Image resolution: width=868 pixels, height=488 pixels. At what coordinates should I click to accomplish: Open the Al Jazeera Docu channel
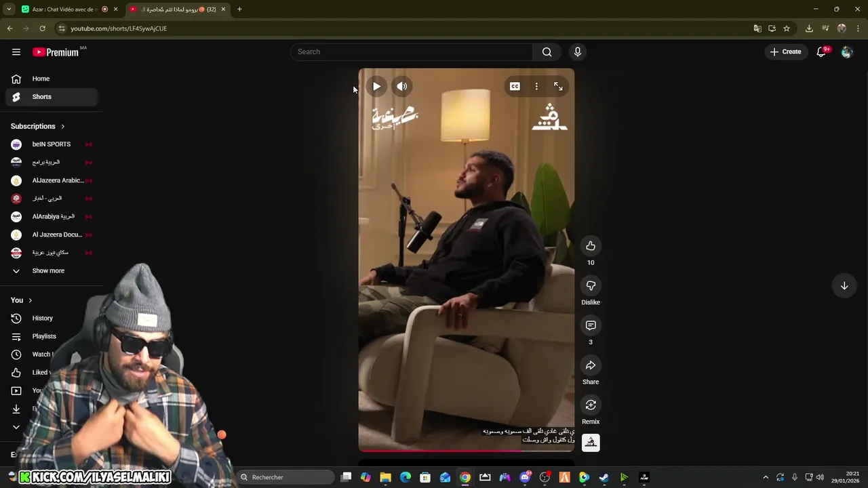(52, 235)
